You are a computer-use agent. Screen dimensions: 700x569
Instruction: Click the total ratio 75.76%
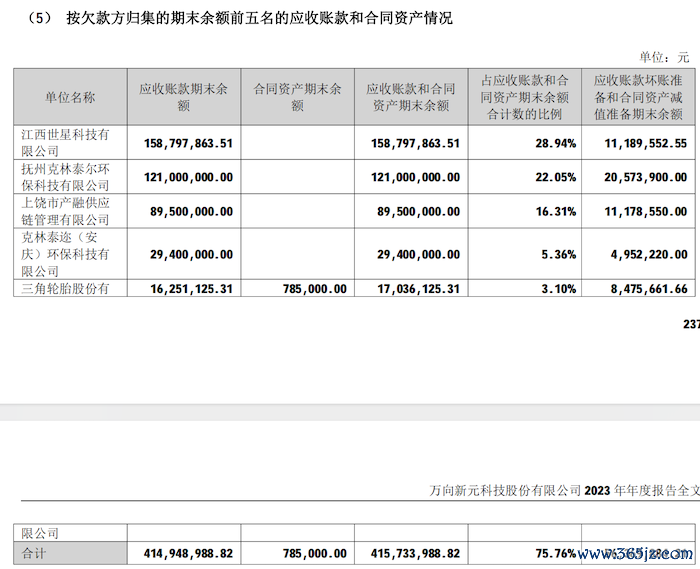coord(556,554)
